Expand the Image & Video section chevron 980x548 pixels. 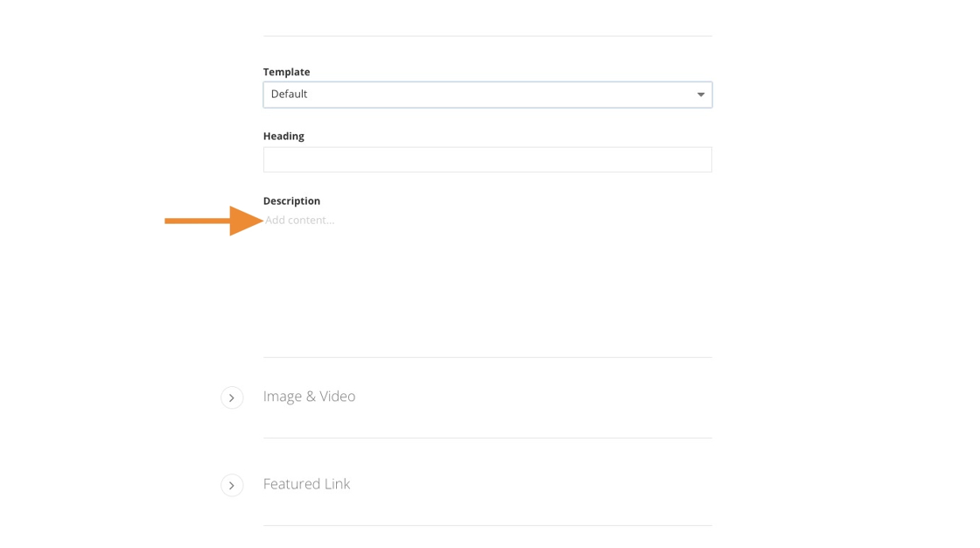click(x=232, y=397)
